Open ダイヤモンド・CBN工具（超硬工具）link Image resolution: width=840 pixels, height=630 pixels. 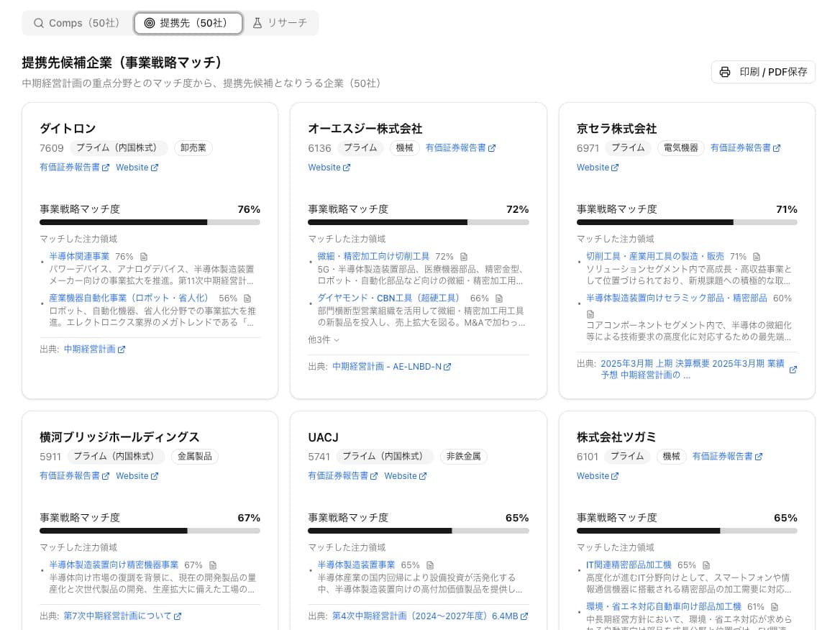tap(388, 298)
